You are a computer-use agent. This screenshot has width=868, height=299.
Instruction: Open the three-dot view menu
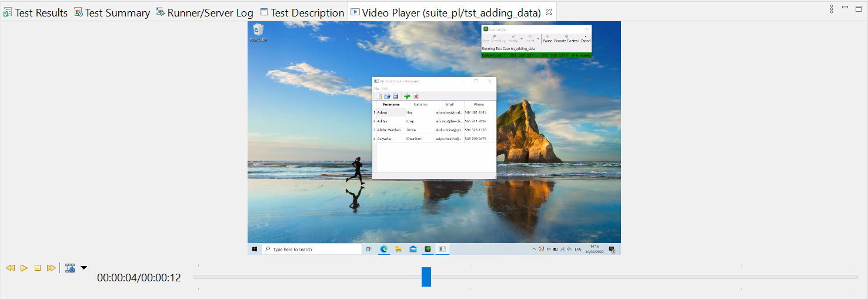(x=832, y=9)
